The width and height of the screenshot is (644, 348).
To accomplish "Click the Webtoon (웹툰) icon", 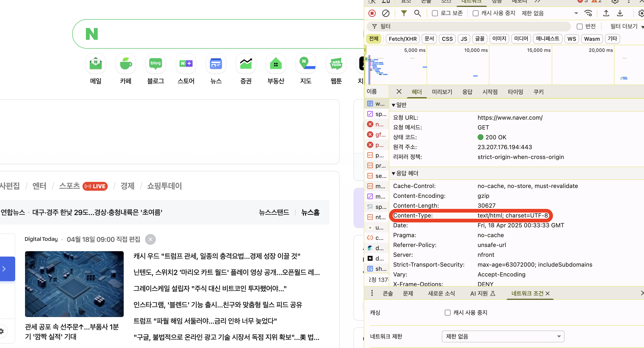I will tap(336, 64).
